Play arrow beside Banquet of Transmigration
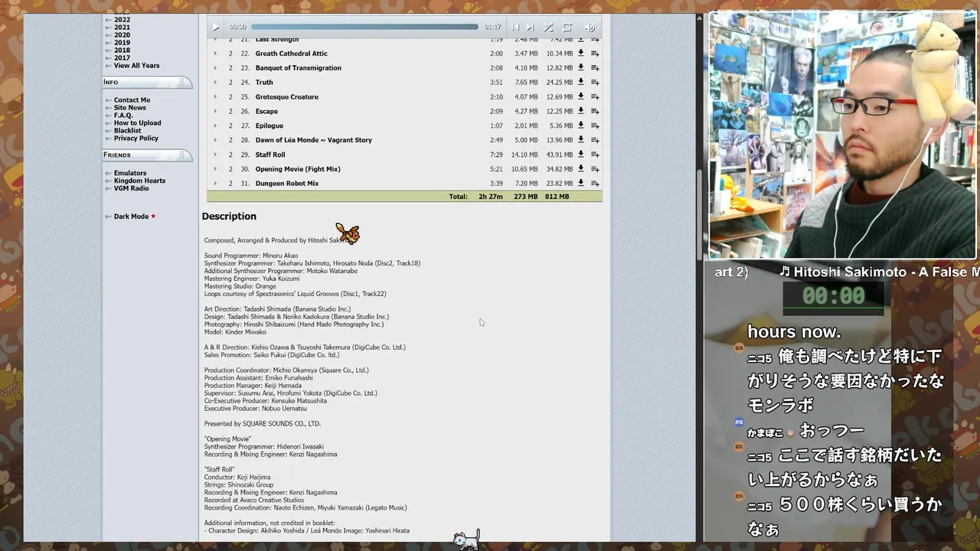980x551 pixels. click(215, 68)
